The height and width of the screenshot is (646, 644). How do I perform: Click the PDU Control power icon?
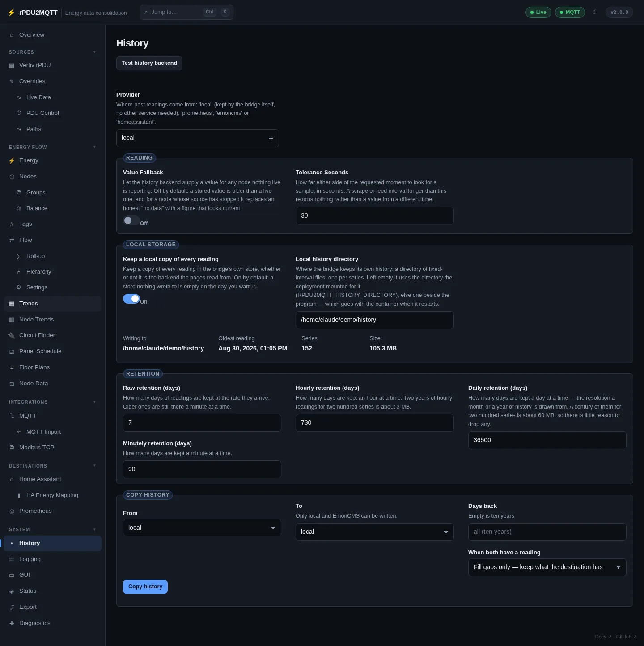click(x=19, y=113)
